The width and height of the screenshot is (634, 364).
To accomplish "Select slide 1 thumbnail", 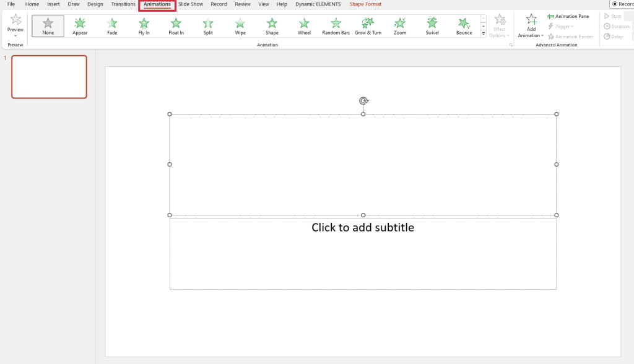I will point(49,77).
